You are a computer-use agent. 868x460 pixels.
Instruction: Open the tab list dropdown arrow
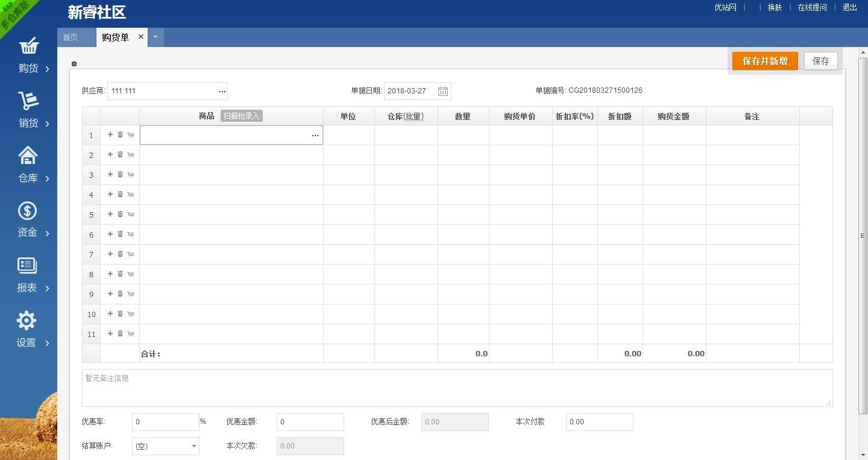click(x=156, y=37)
